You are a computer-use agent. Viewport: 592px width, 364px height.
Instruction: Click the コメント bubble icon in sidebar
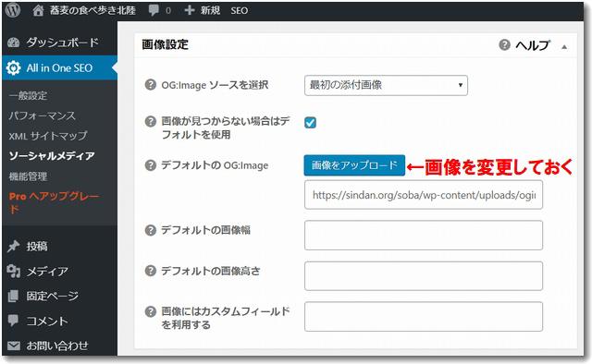pos(13,321)
